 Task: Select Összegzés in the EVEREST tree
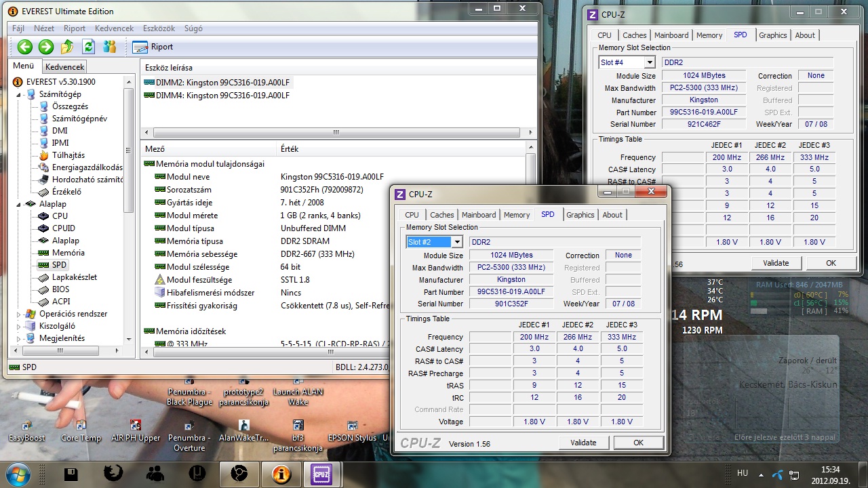pos(70,106)
